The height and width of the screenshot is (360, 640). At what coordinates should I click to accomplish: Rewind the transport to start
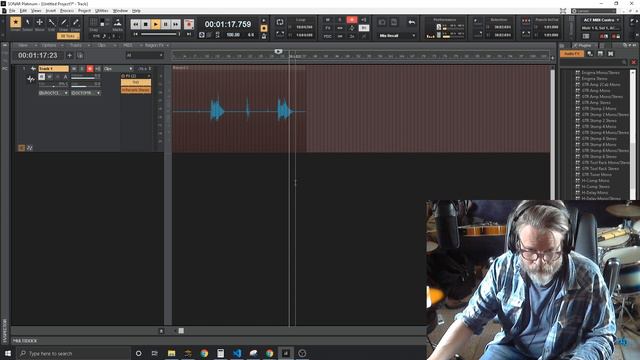click(x=136, y=24)
